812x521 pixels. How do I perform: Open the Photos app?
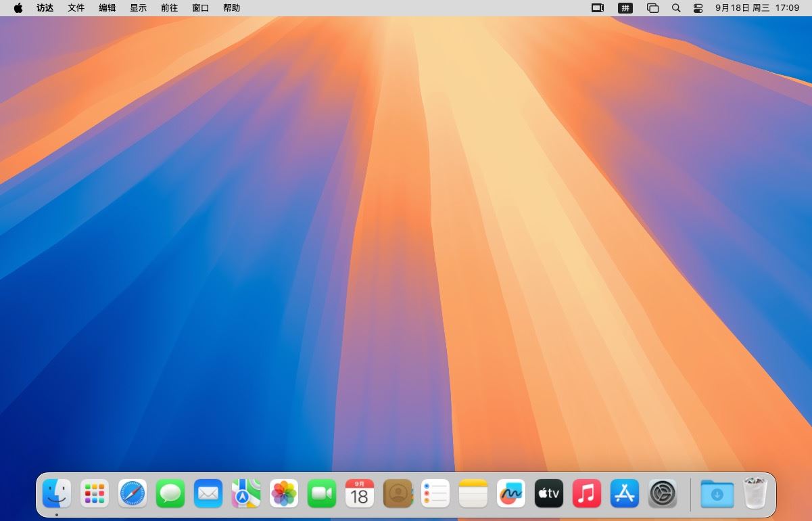point(284,493)
